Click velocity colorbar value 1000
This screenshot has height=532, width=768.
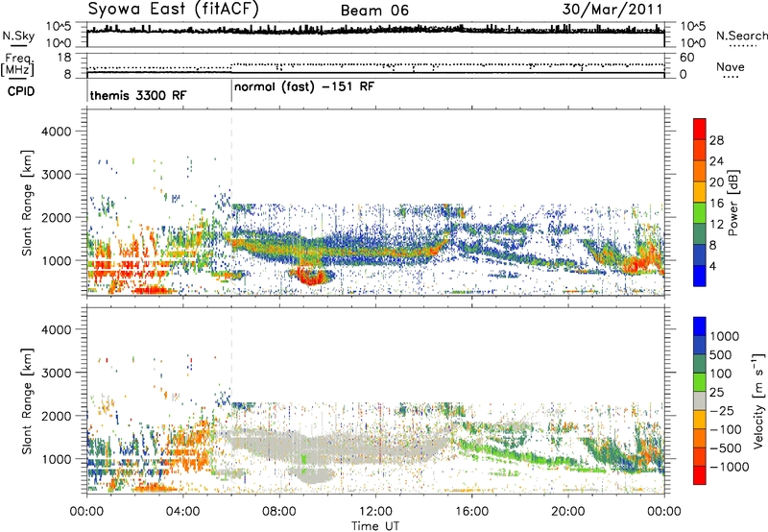725,336
